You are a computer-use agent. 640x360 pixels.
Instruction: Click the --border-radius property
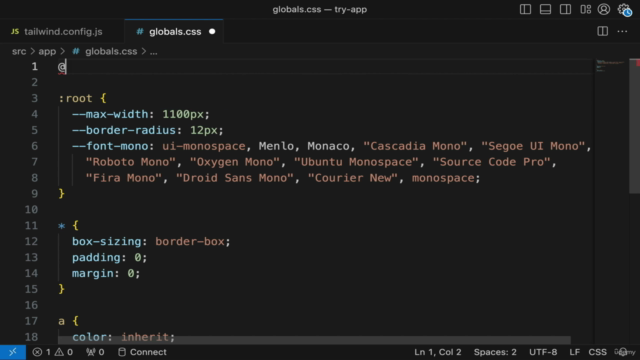[124, 130]
